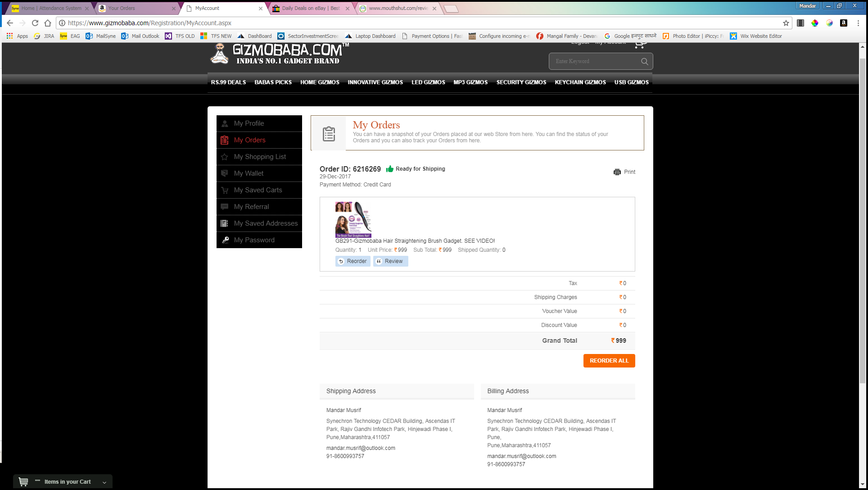Bookmark page with the star icon

pyautogui.click(x=786, y=23)
